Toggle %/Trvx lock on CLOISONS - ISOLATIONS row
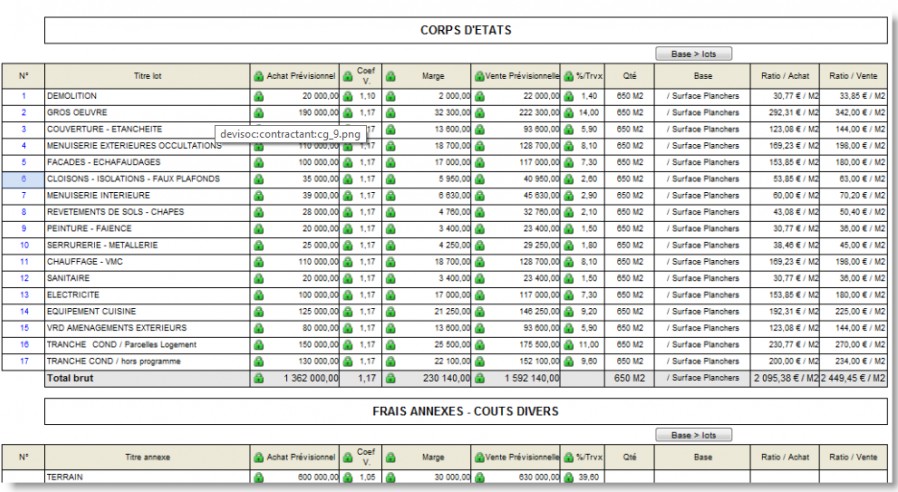This screenshot has height=492, width=898. (x=569, y=180)
